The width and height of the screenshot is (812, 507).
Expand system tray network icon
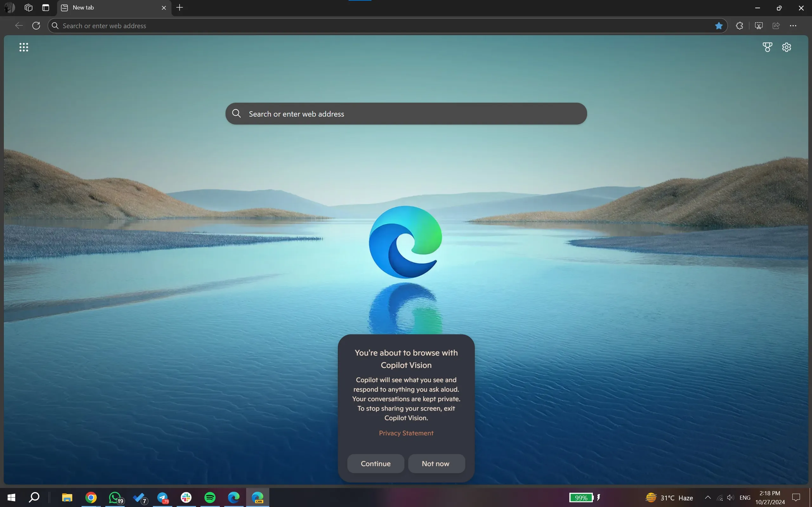[x=720, y=498]
